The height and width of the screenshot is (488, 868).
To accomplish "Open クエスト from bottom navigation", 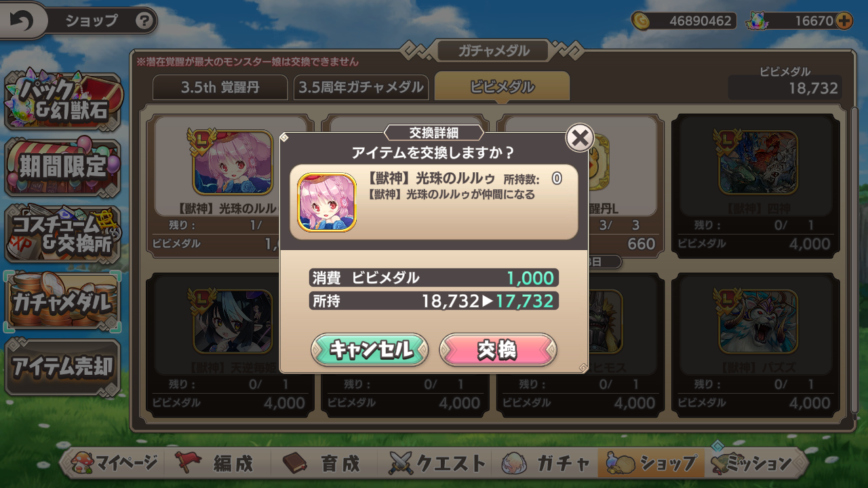I will click(x=437, y=464).
